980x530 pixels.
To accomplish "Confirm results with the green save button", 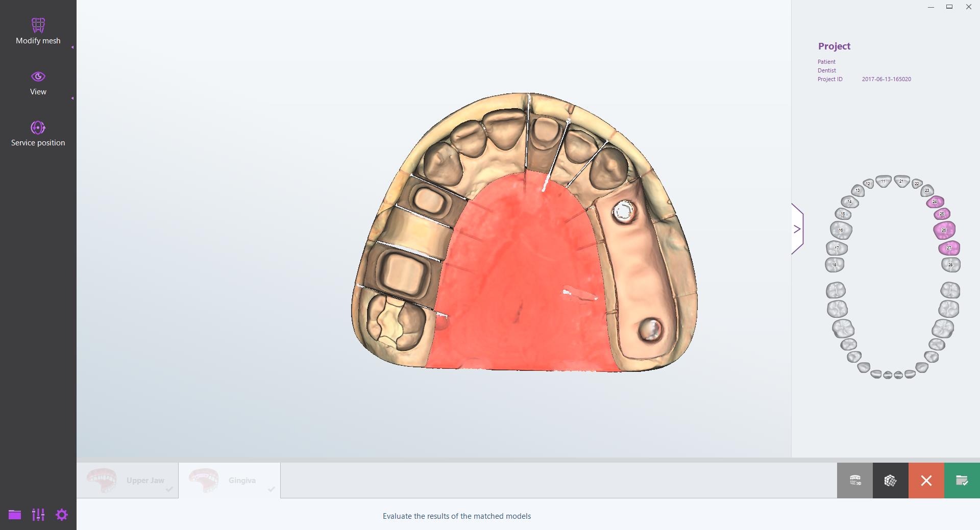I will 962,480.
